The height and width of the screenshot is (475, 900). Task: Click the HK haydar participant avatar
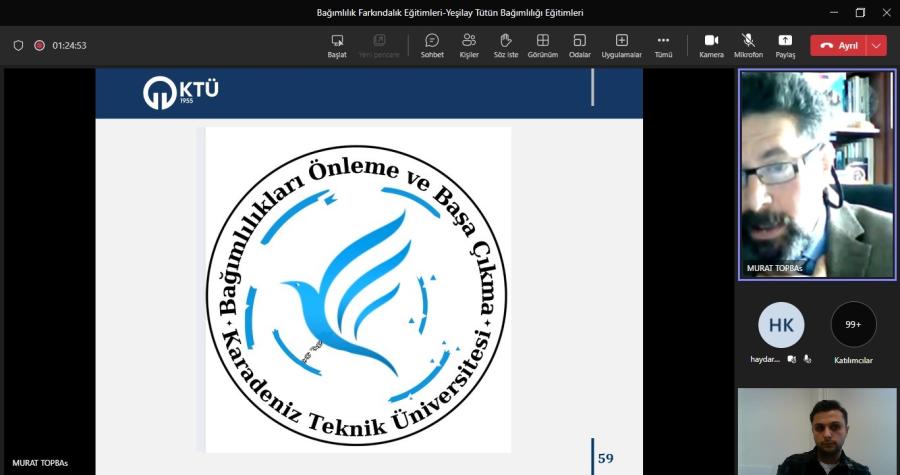pos(781,325)
